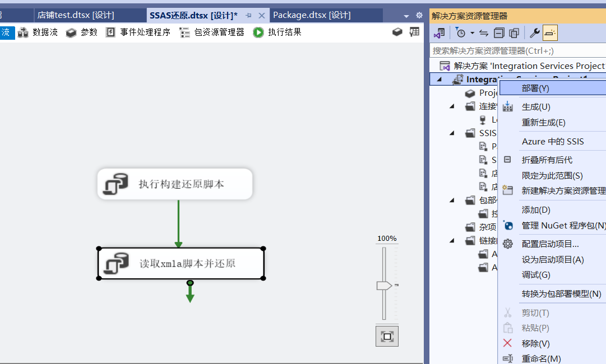The height and width of the screenshot is (364, 606).
Task: Show the 执行结果 tab
Action: pos(277,32)
